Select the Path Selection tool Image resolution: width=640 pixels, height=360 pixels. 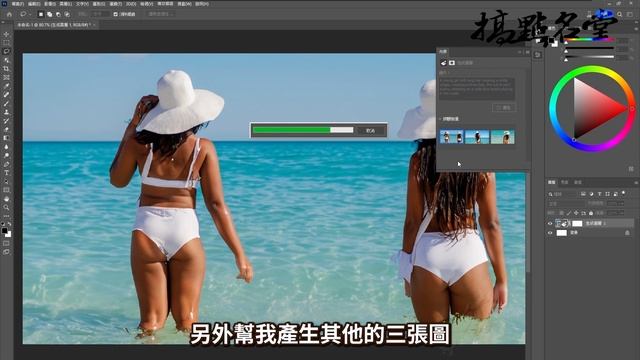tap(6, 181)
